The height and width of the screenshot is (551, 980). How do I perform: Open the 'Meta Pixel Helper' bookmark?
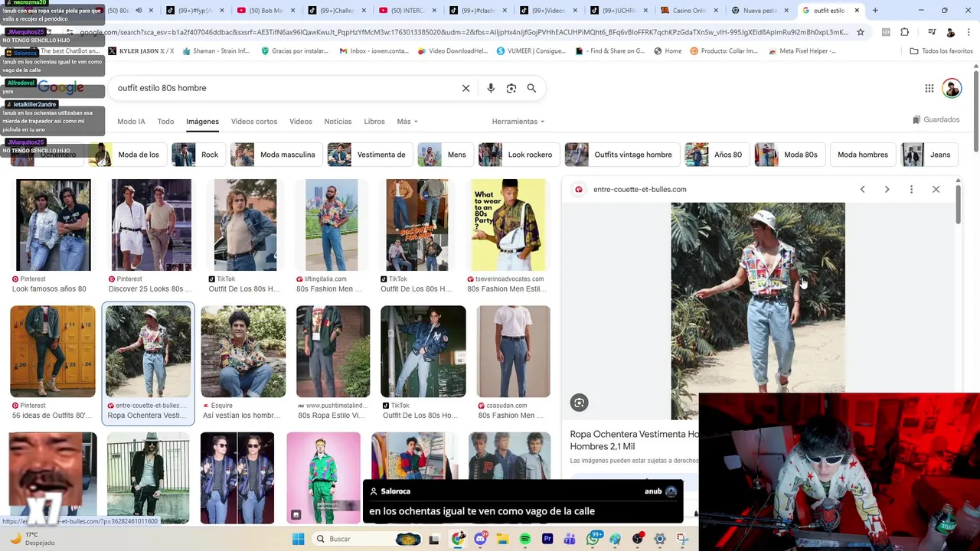click(x=801, y=51)
